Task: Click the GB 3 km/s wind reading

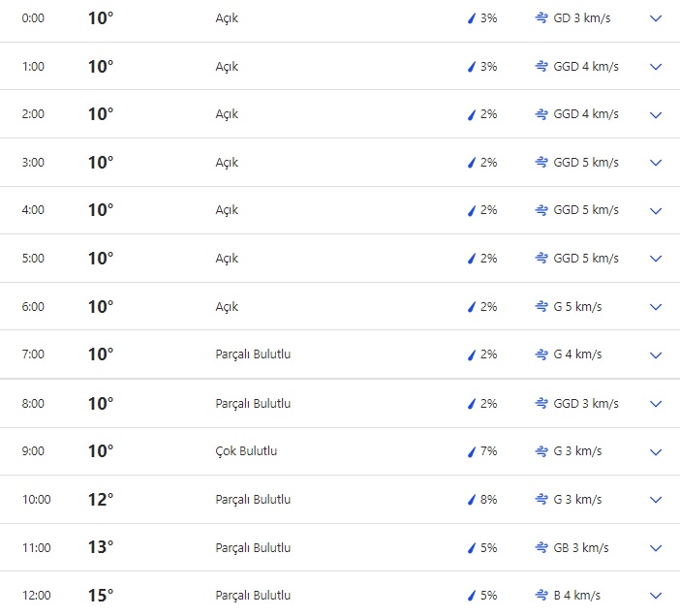Action: point(581,548)
